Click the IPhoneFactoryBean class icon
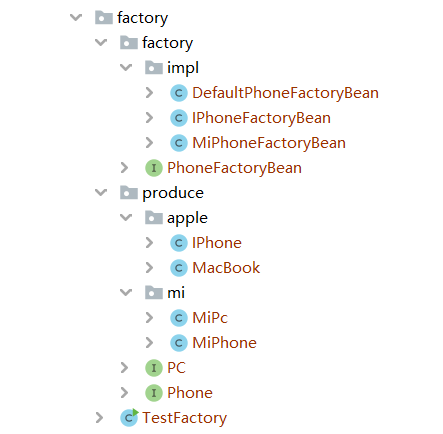Image resolution: width=443 pixels, height=434 pixels. (179, 118)
